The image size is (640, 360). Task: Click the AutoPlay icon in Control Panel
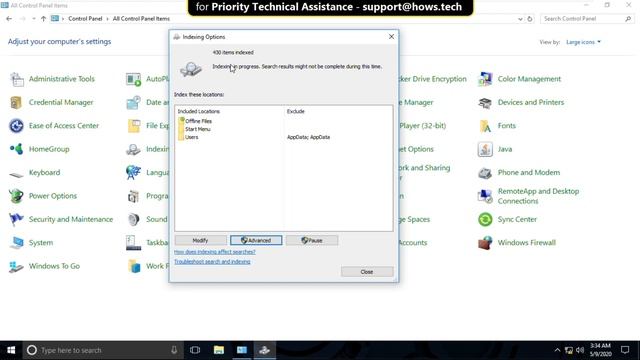point(133,79)
